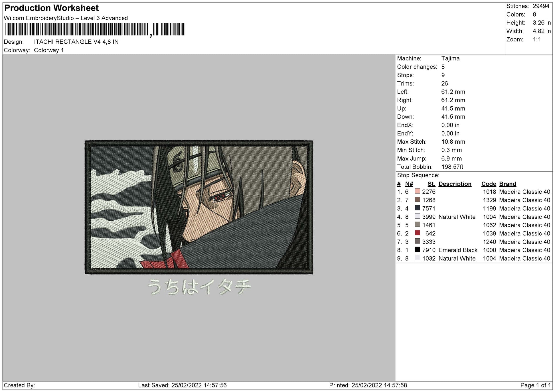555x392 pixels.
Task: Click the Colors value in the top summary
Action: (x=534, y=15)
